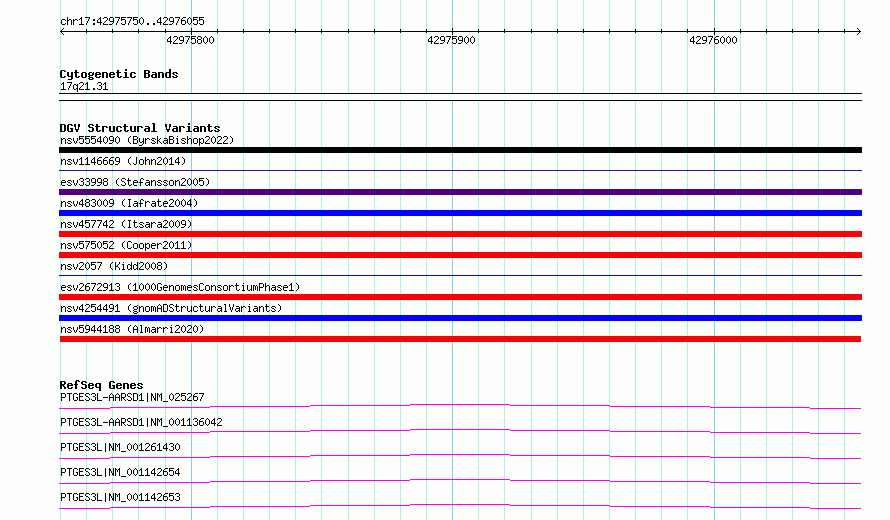Open variant nsv483009 (Iafrate2004) label
The height and width of the screenshot is (520, 890).
(129, 203)
